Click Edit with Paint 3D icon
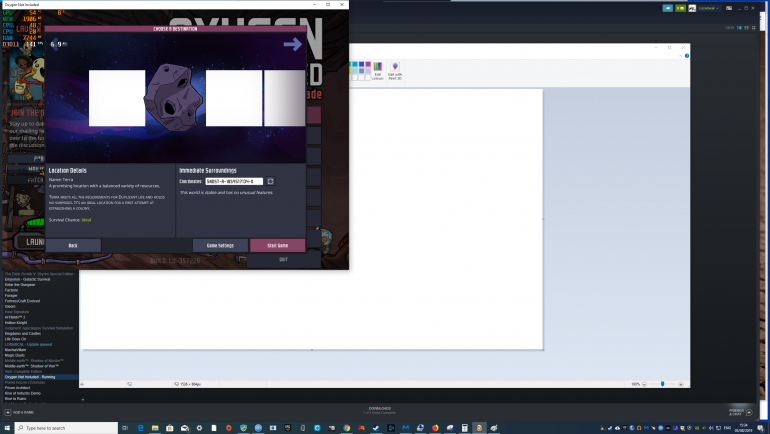 [395, 71]
